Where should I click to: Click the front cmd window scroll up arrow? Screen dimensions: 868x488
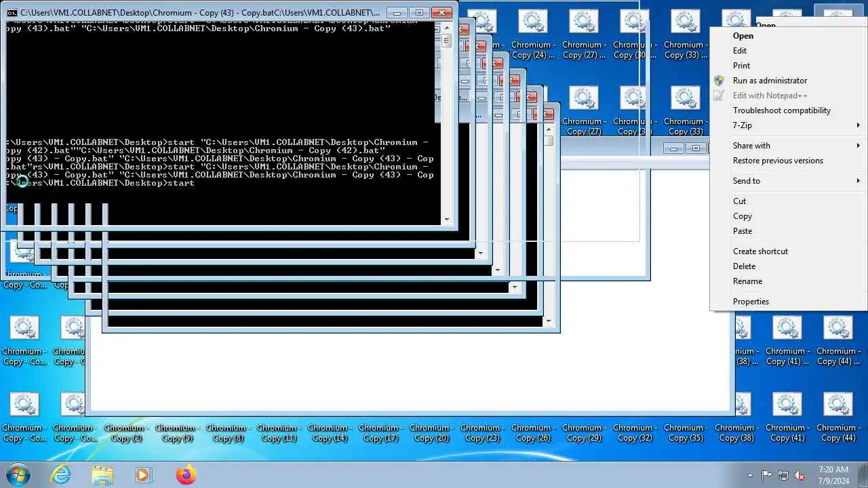click(x=446, y=27)
